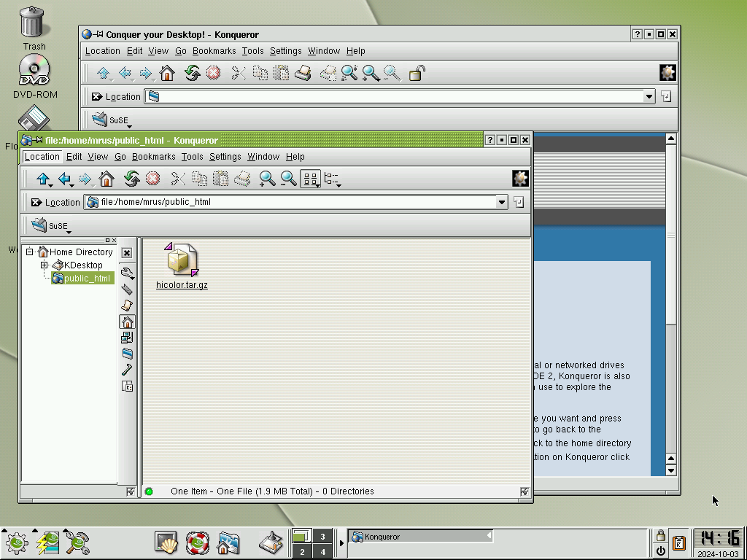Open the Settings menu in background Konqueror
The height and width of the screenshot is (560, 747).
(285, 51)
